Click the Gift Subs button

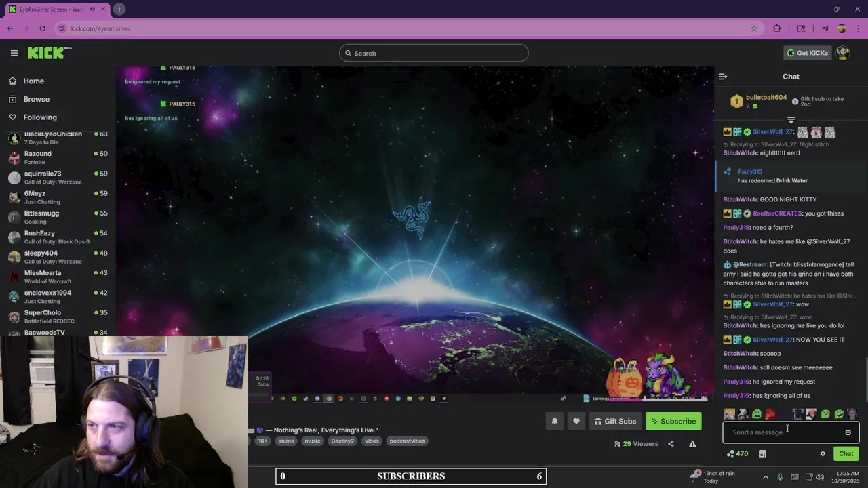click(615, 422)
